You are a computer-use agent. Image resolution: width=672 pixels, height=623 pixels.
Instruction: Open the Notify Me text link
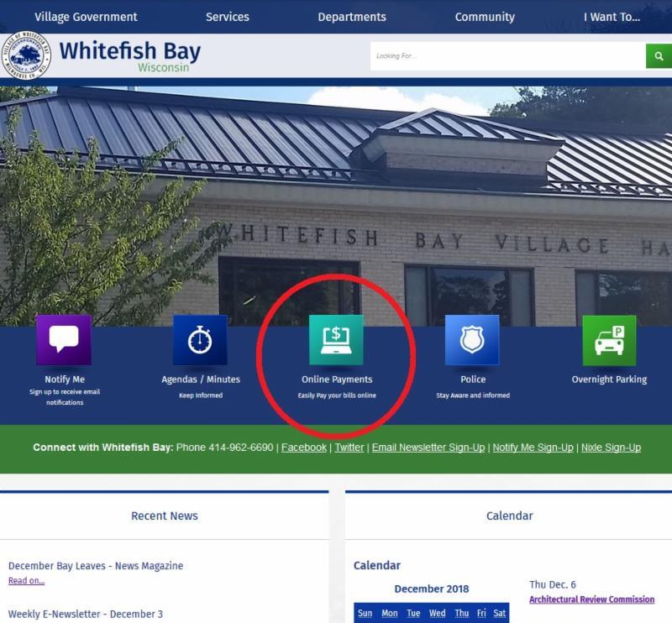(65, 380)
